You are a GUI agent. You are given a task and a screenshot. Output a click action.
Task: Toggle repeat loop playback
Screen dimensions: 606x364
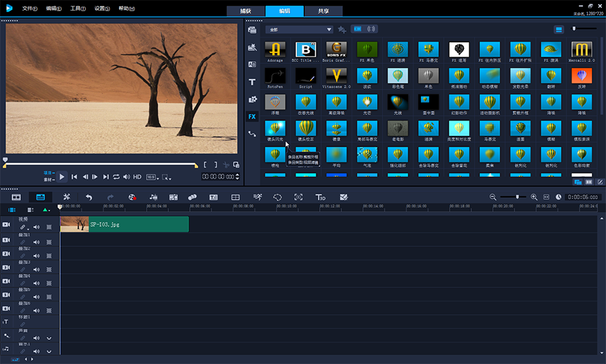(x=116, y=177)
